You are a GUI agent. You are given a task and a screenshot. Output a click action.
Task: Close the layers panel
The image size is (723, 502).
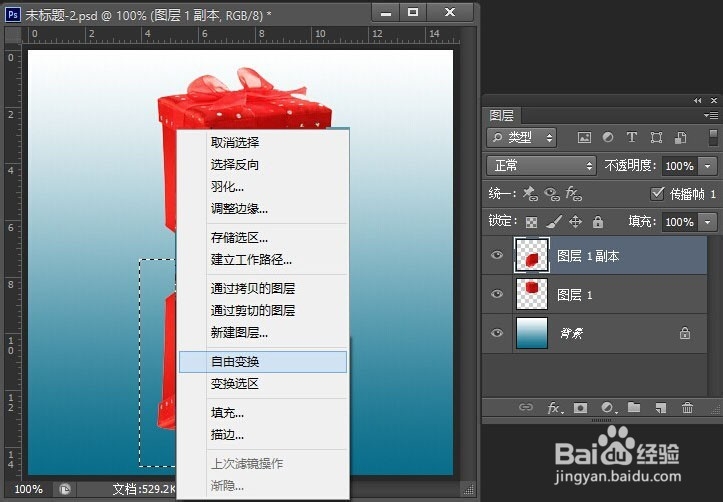click(714, 100)
